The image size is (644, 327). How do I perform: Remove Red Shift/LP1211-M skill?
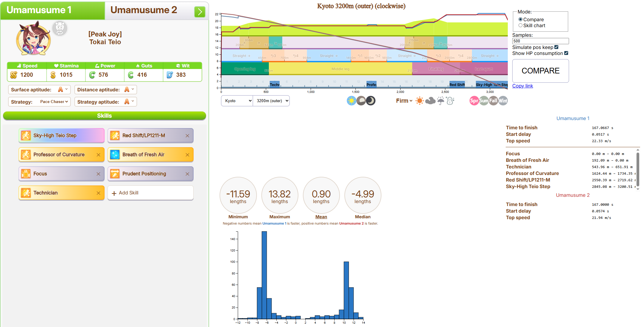tap(187, 136)
